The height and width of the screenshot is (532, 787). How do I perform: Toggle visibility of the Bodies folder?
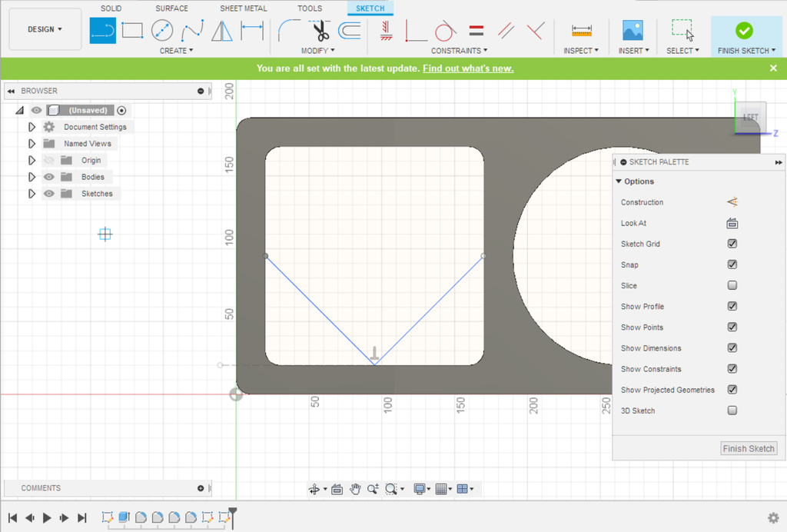(49, 177)
